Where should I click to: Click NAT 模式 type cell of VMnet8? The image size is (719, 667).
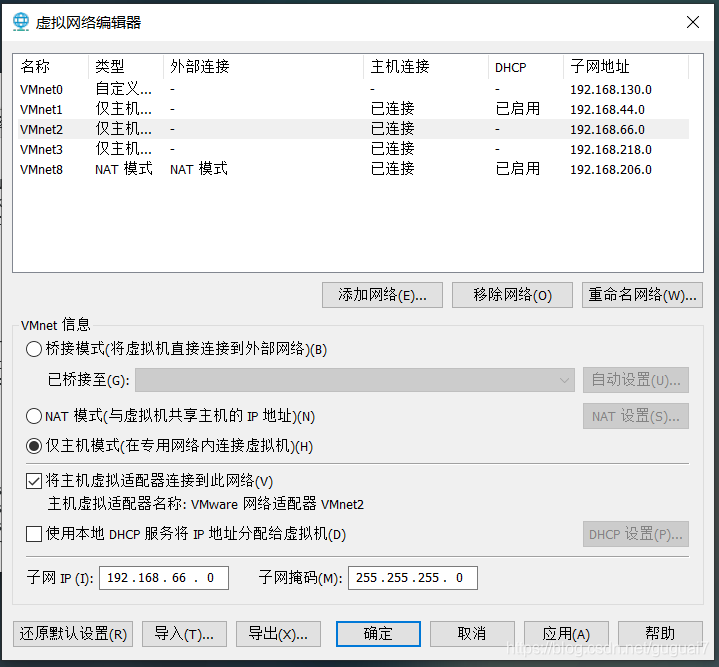tap(124, 169)
